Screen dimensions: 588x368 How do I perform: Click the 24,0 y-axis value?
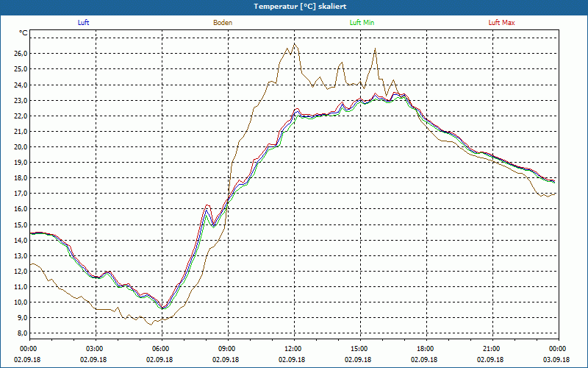(x=21, y=85)
